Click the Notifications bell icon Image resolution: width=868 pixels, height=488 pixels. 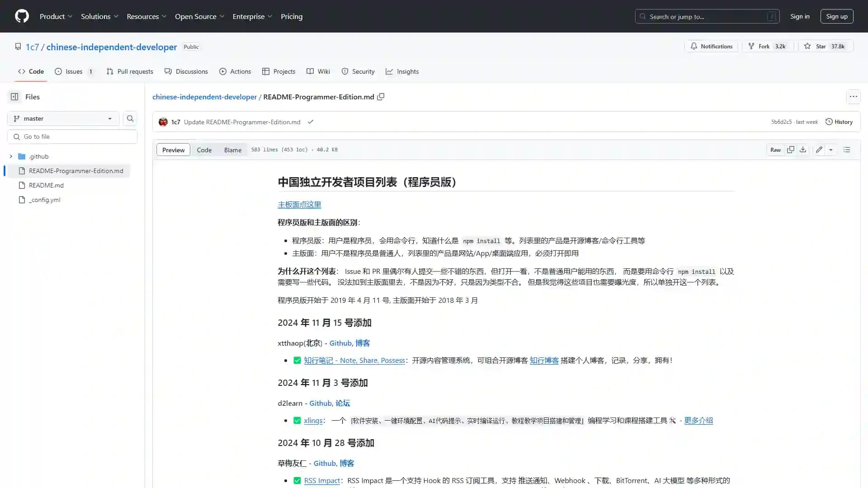694,46
